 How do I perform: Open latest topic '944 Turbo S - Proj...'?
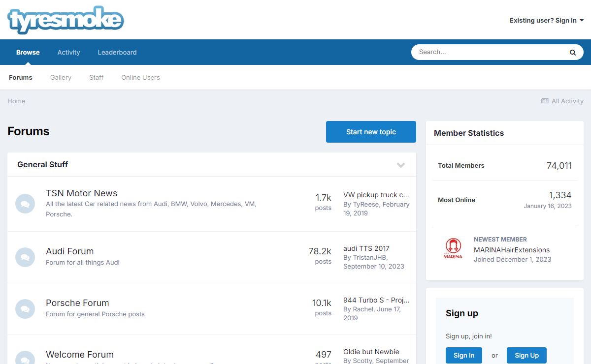[376, 300]
